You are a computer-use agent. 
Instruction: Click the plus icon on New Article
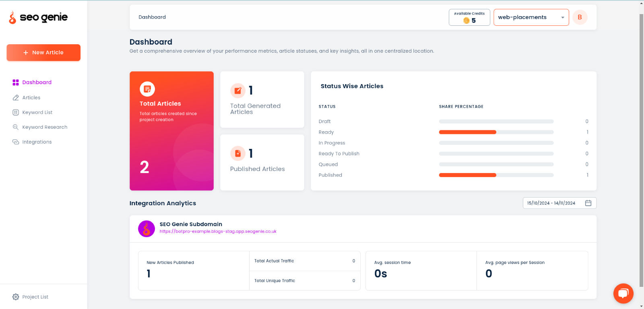pyautogui.click(x=26, y=53)
